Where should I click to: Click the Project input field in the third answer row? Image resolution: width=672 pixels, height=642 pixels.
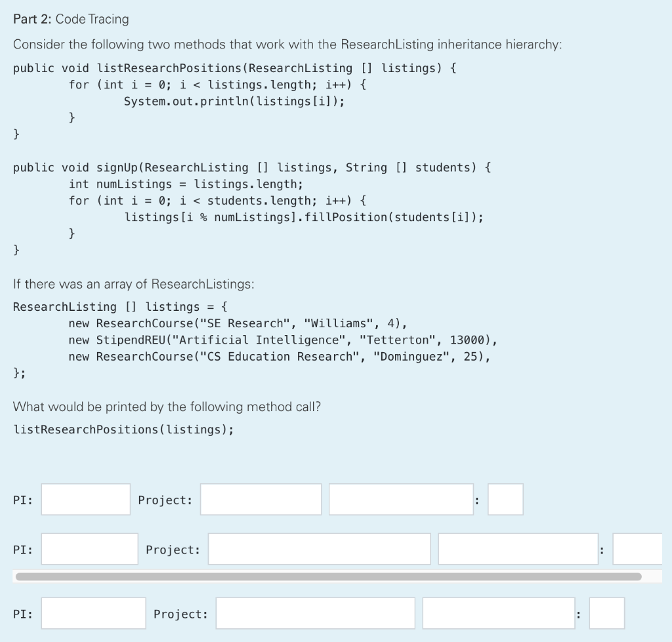(x=315, y=612)
